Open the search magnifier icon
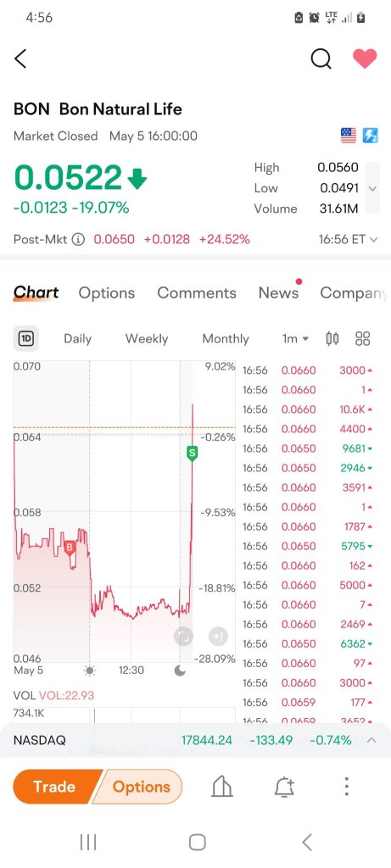The height and width of the screenshot is (868, 391). (321, 58)
